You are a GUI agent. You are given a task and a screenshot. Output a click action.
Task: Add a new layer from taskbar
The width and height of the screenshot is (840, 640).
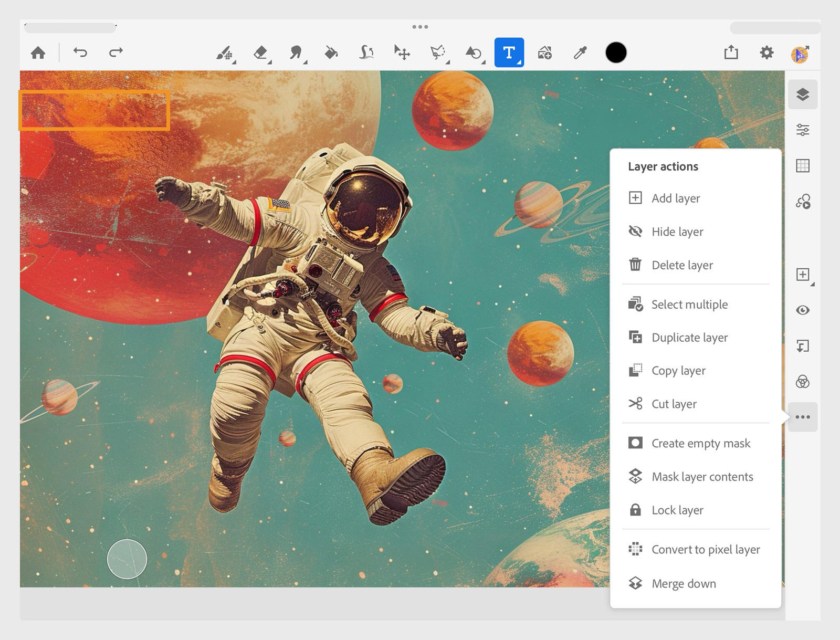pos(803,275)
